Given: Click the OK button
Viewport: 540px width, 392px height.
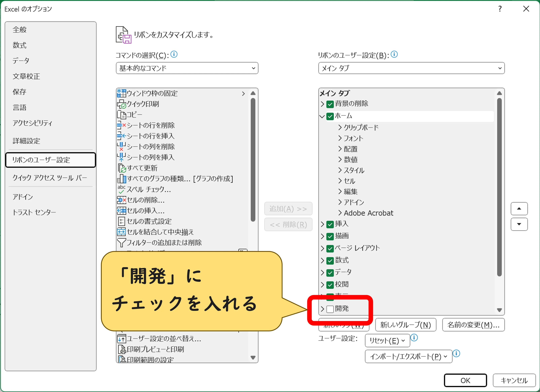Looking at the screenshot, I should [465, 380].
